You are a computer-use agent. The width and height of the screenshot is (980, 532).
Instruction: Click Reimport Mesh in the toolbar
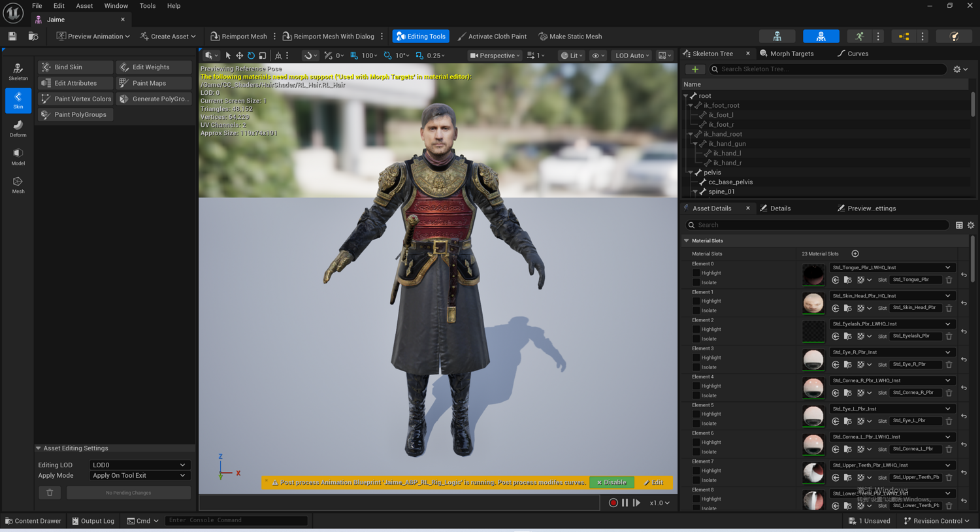[239, 37]
